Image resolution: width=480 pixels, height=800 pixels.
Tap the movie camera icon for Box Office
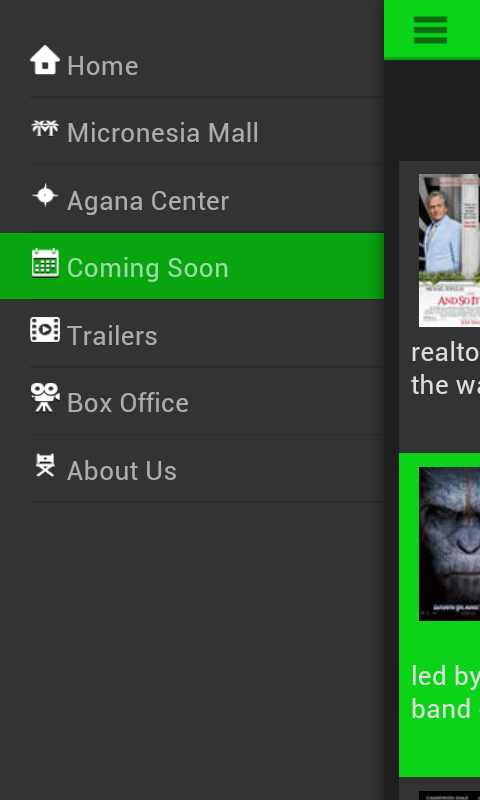pos(45,397)
